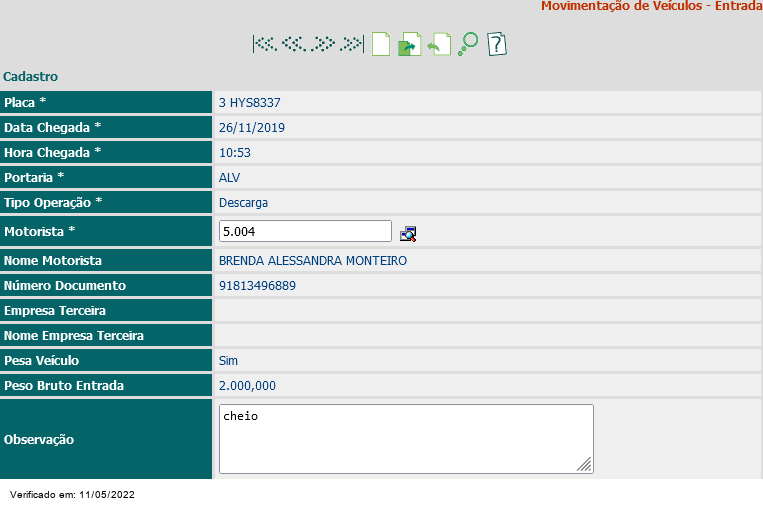Create a new blank record
Viewport: 763px width, 509px height.
click(x=381, y=44)
